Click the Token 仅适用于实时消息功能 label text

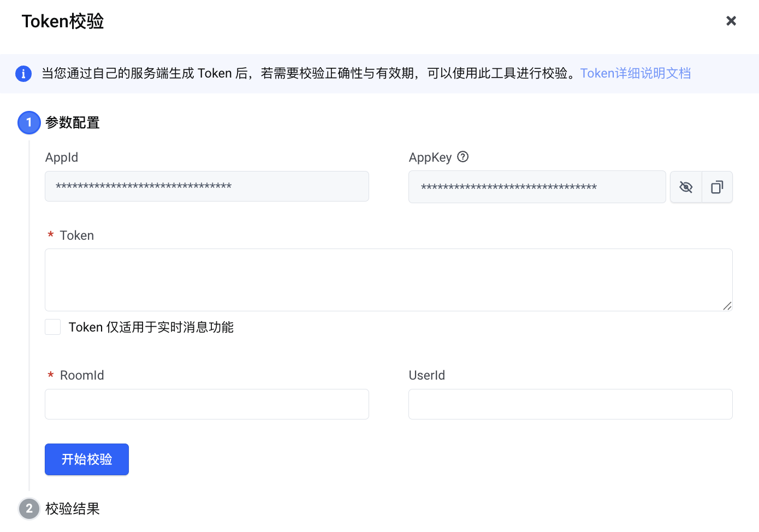[x=151, y=327]
